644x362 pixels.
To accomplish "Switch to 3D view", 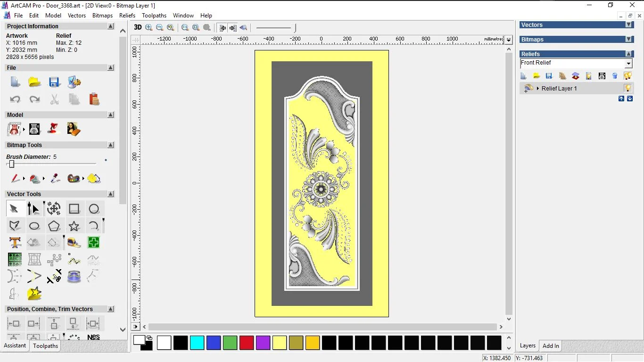I will 138,28.
